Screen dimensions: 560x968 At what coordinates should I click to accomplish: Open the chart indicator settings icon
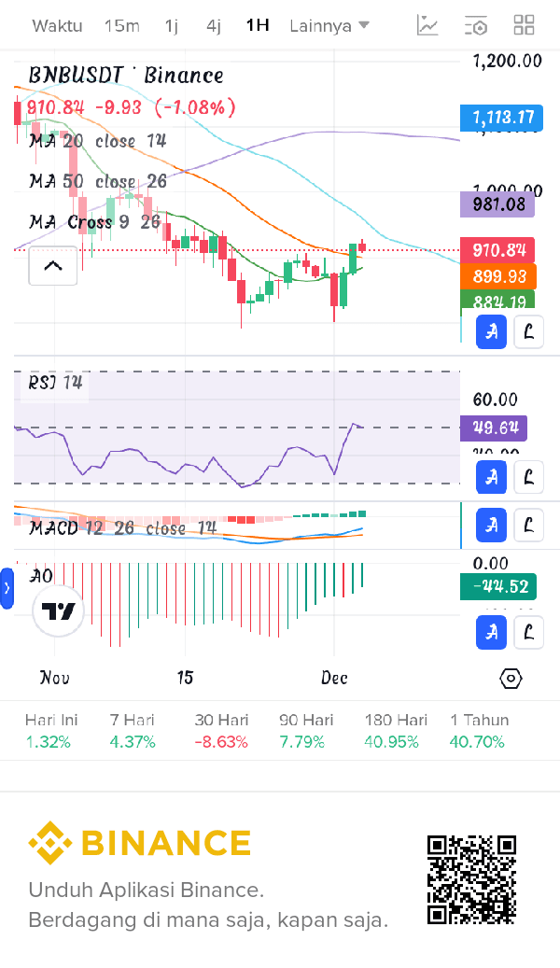[x=475, y=25]
